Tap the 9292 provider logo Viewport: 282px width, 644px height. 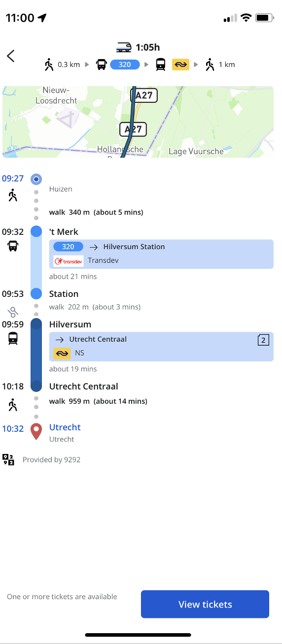(8, 460)
